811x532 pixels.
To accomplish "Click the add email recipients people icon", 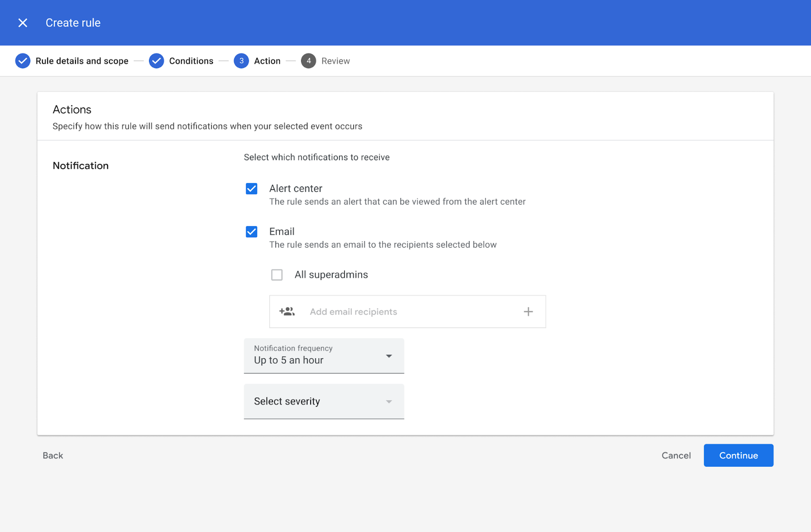I will click(286, 312).
